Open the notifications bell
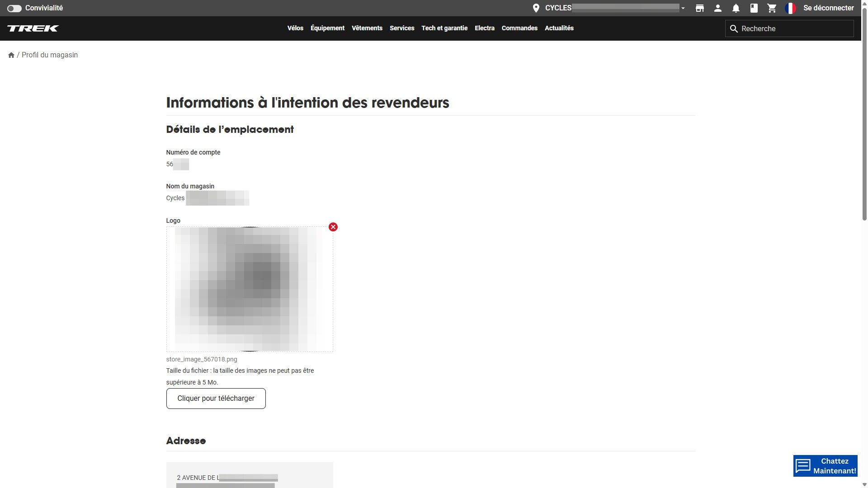This screenshot has width=868, height=488. click(x=736, y=8)
